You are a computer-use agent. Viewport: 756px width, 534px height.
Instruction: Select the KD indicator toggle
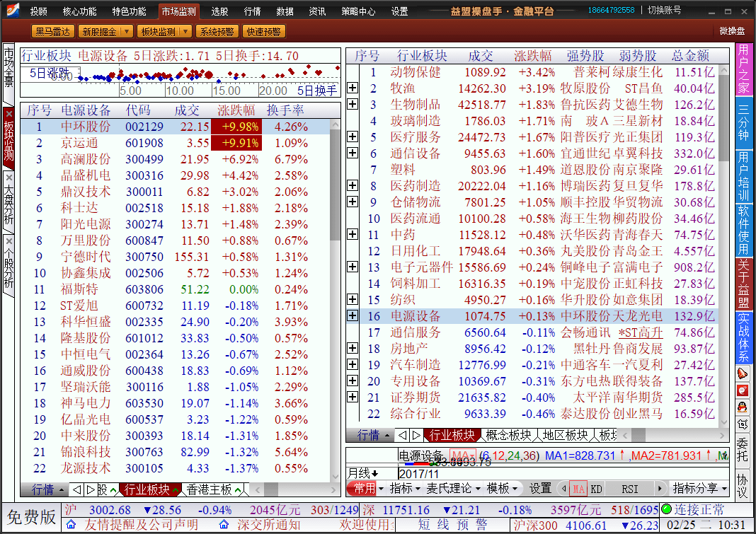coord(597,489)
